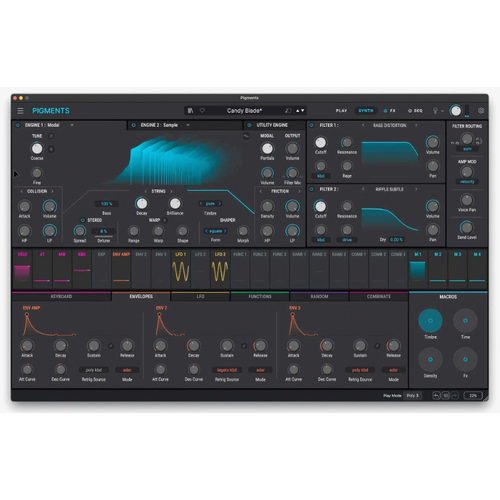500x500 pixels.
Task: Click the Candy Blade preset name
Action: [244, 111]
